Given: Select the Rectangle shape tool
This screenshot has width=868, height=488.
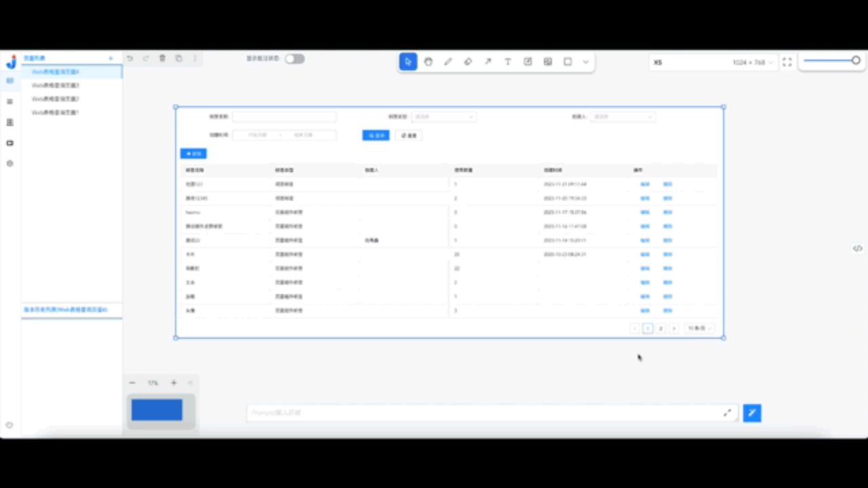Looking at the screenshot, I should coord(568,62).
